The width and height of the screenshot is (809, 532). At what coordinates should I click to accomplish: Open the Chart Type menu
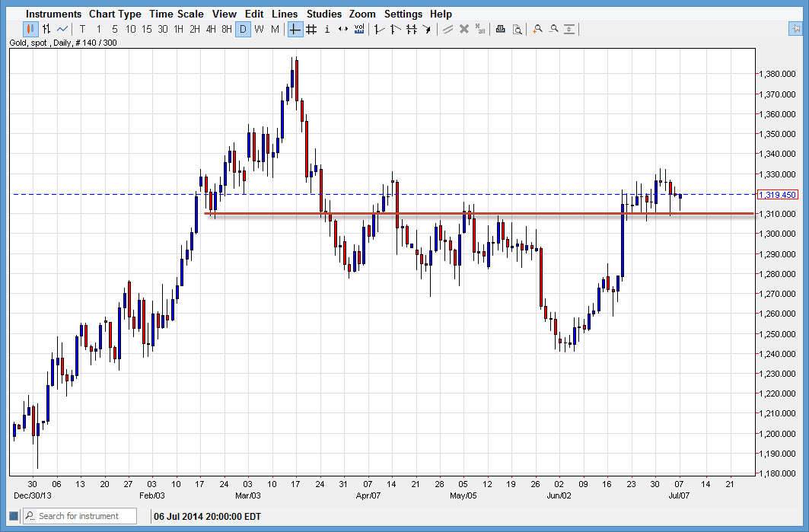[115, 14]
